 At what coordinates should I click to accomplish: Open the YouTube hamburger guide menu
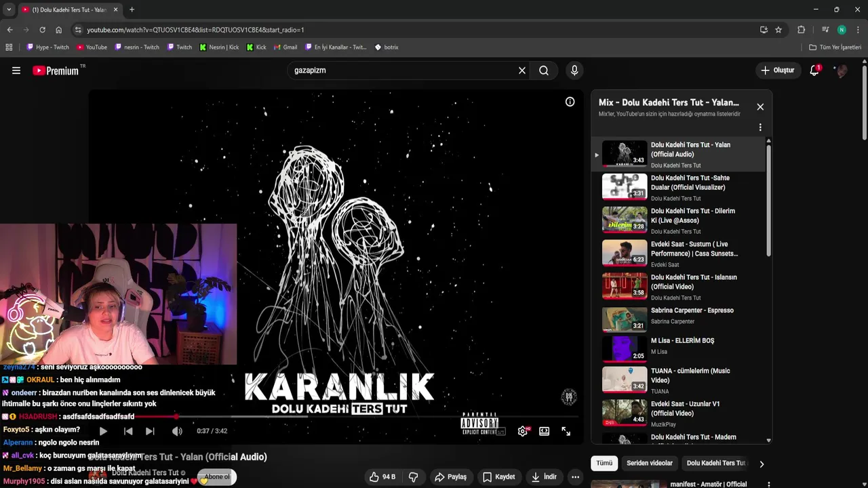pyautogui.click(x=16, y=70)
